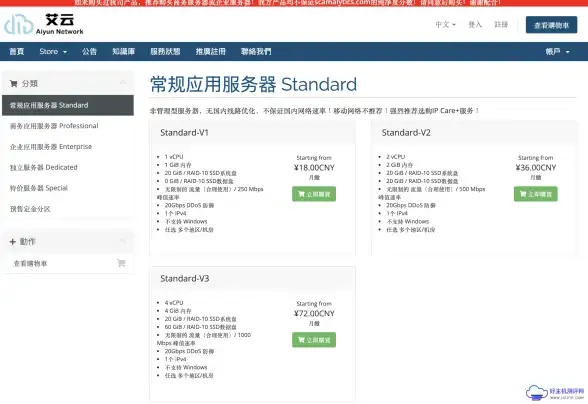588x404 pixels.
Task: Click the 登入 login link
Action: coord(475,25)
